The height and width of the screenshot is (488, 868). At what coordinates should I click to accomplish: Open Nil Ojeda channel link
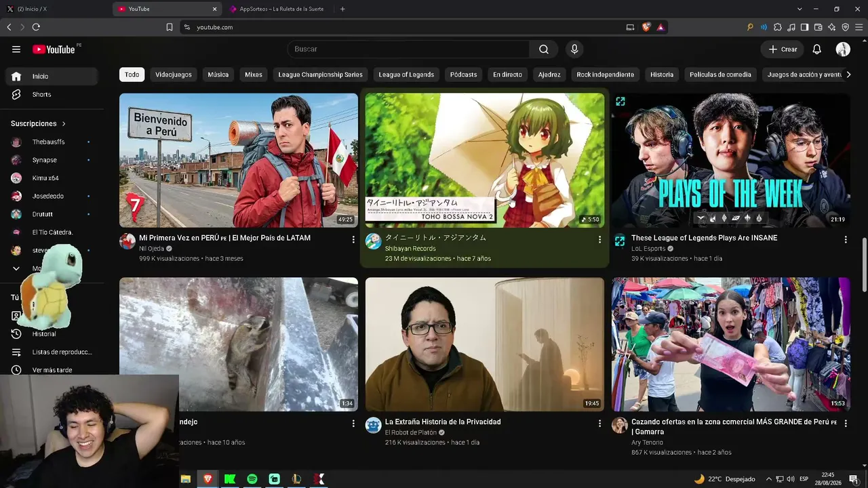[x=151, y=249]
